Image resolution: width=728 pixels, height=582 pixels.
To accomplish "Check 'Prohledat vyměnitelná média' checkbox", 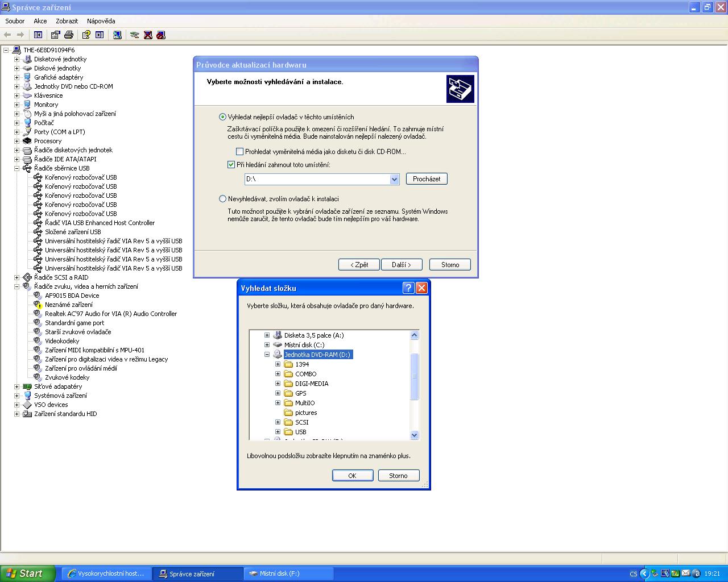I will click(x=239, y=152).
